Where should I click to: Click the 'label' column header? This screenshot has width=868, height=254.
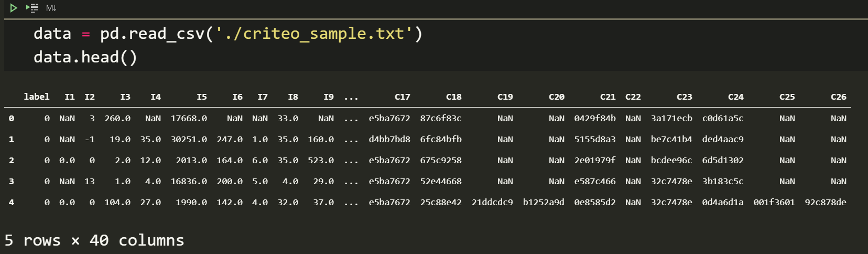37,97
